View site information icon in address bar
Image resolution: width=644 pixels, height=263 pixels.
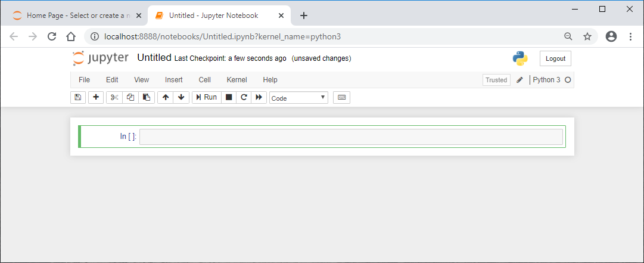(95, 36)
